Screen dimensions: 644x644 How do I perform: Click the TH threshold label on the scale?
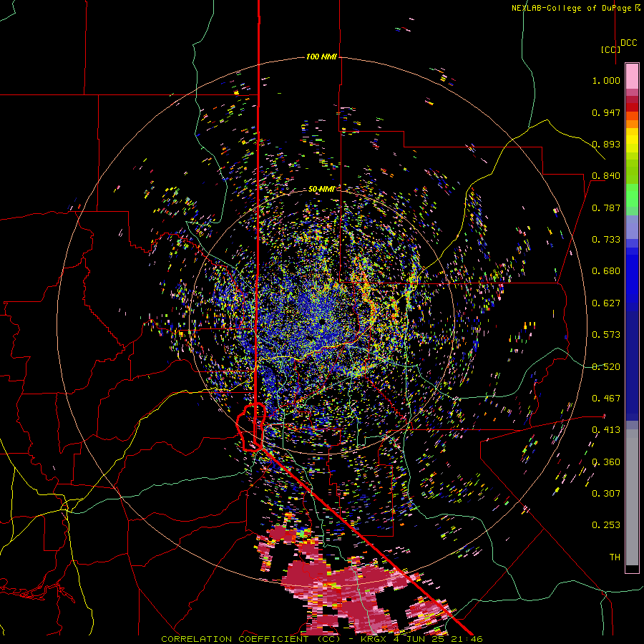[x=615, y=557]
